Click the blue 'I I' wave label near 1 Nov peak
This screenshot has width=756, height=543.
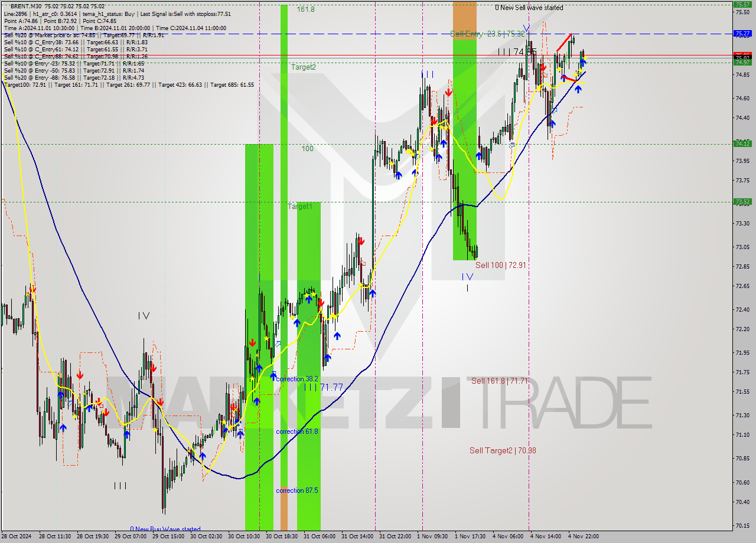(428, 74)
